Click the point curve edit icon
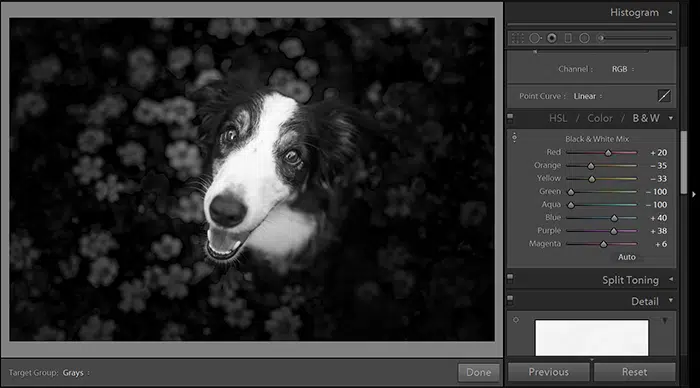The height and width of the screenshot is (388, 700). [x=664, y=96]
